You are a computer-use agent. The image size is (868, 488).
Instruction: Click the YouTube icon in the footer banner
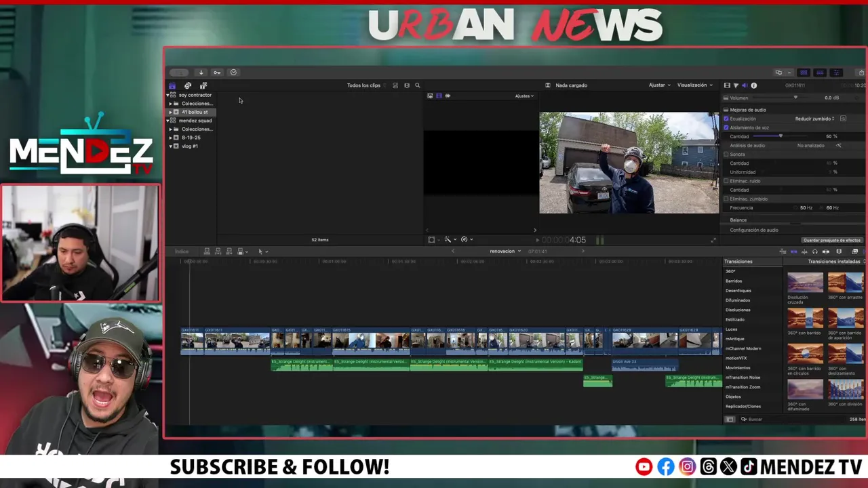coord(644,466)
